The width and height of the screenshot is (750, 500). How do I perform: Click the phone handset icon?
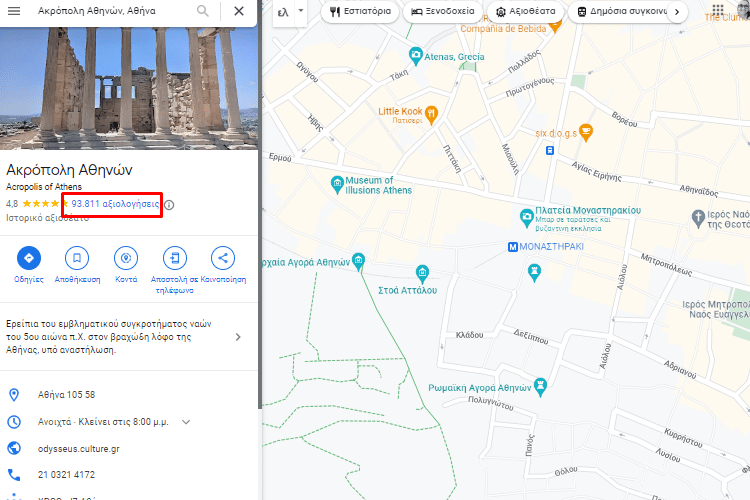coord(14,475)
